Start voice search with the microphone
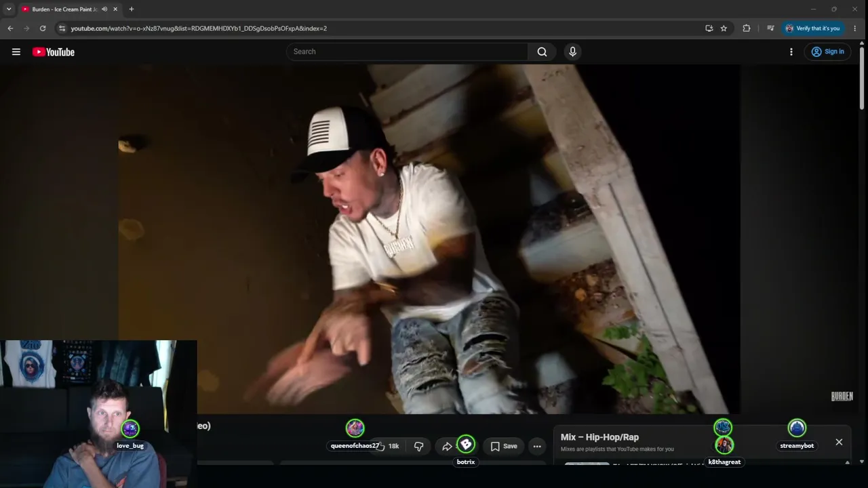 tap(573, 52)
